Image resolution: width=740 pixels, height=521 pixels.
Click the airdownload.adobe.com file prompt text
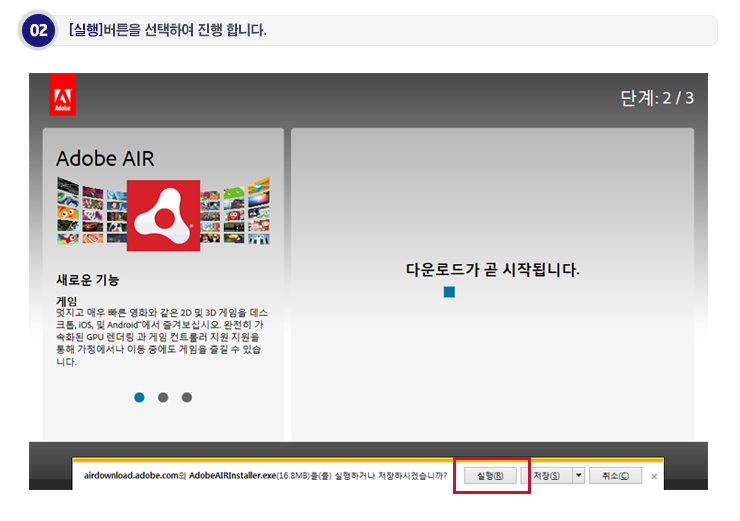click(x=265, y=476)
